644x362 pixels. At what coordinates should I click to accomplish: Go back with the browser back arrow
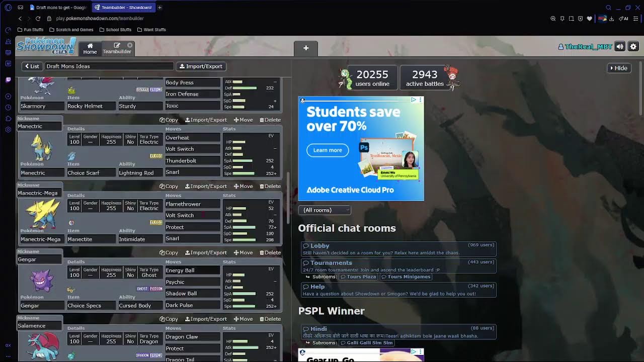20,19
